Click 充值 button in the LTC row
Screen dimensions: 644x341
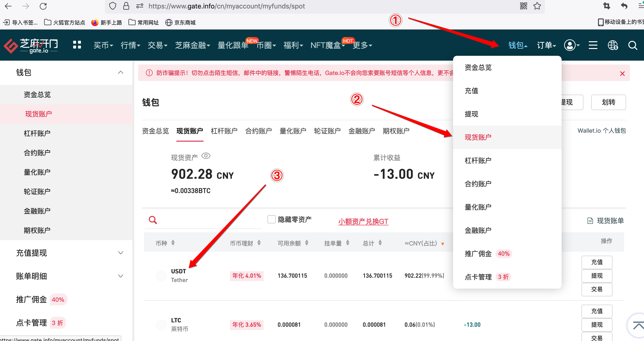(597, 311)
